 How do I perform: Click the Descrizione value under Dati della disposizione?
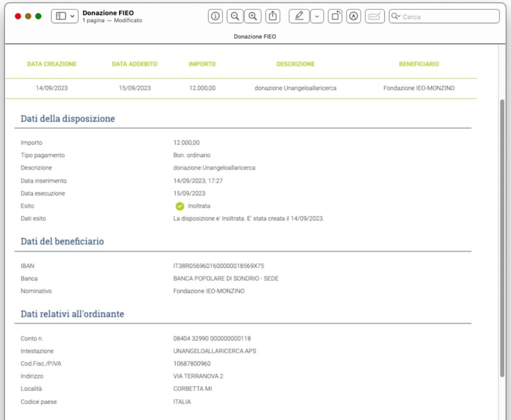[214, 168]
